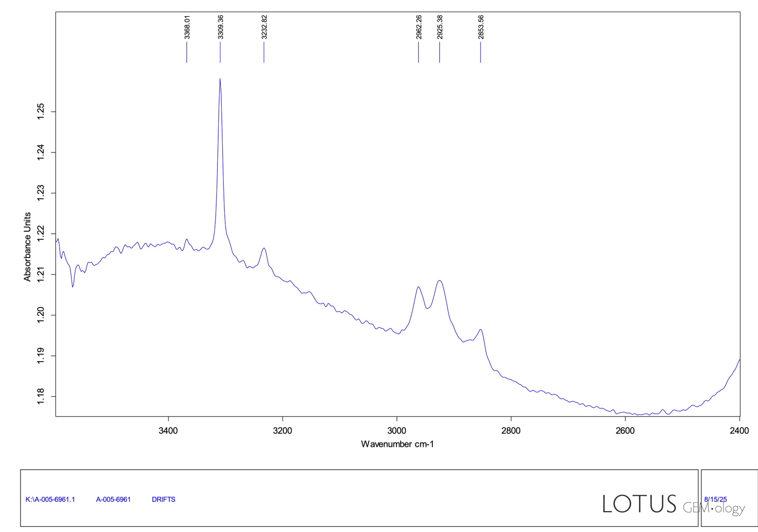
Task: Select the 3400 x-axis tick label
Action: click(x=168, y=430)
